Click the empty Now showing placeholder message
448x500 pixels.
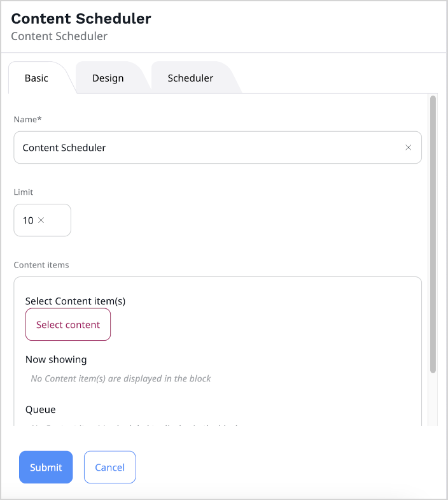(121, 378)
